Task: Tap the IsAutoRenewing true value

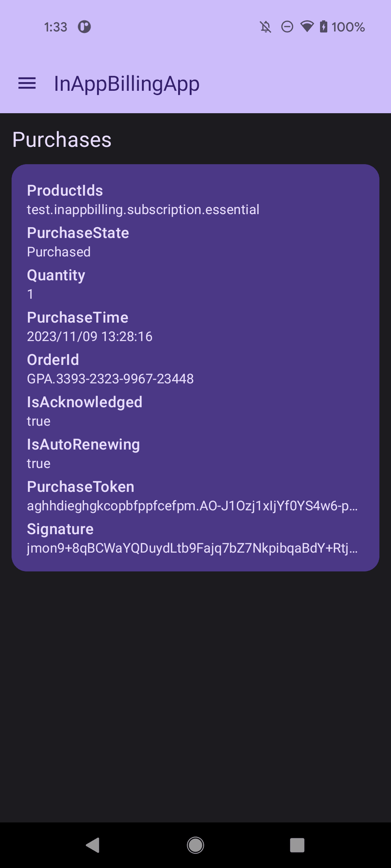Action: pos(39,464)
